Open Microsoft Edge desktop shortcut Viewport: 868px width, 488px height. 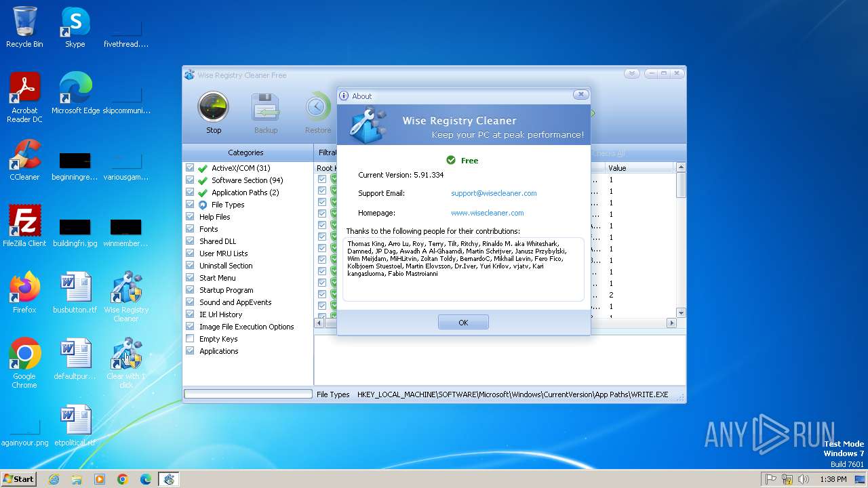click(75, 94)
